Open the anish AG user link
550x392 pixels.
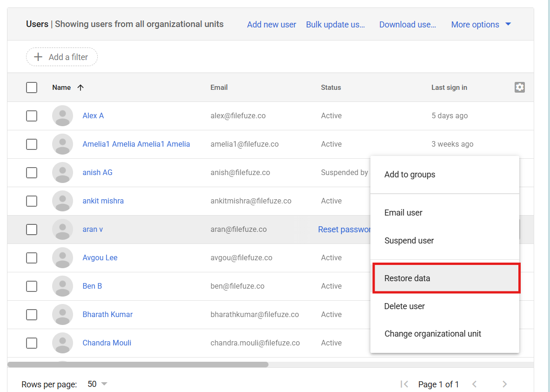pyautogui.click(x=98, y=172)
